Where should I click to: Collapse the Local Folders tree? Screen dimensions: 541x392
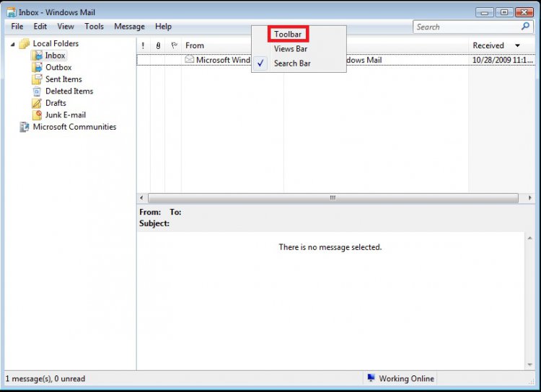click(13, 44)
